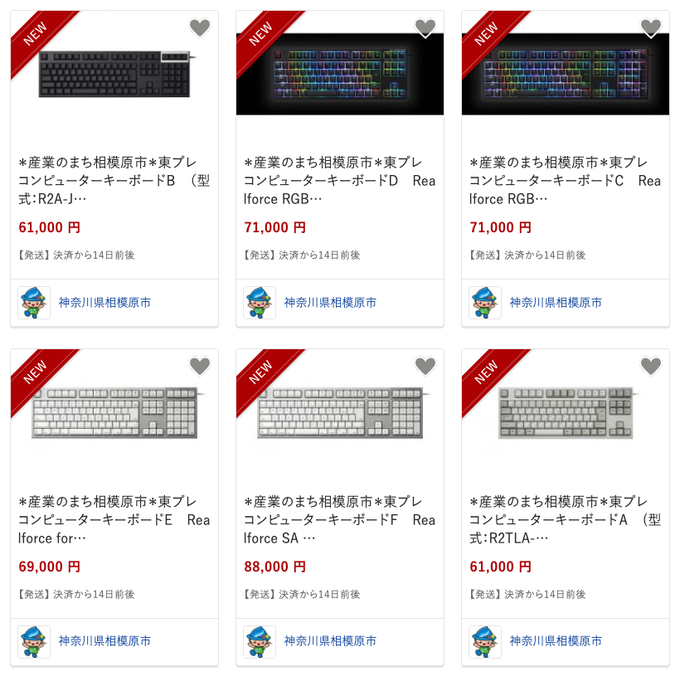Open the 神奈川県相模原市 link under Keyboard B
The height and width of the screenshot is (676, 680).
(x=105, y=302)
